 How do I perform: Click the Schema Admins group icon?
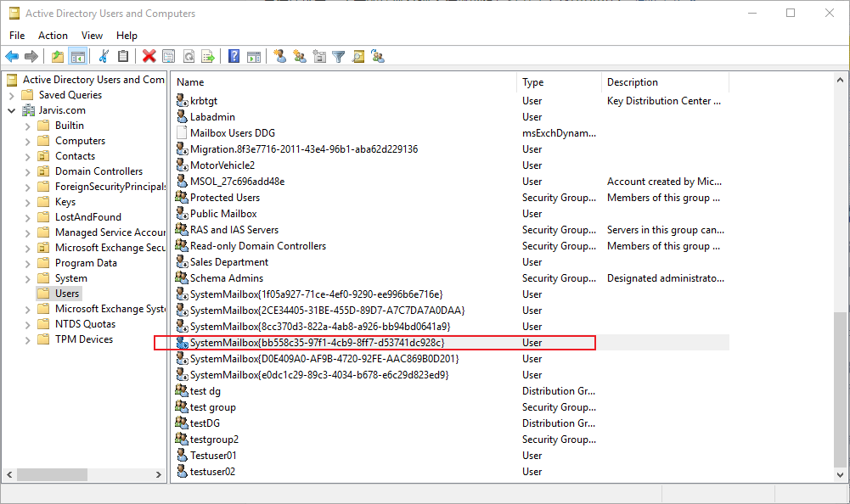[x=182, y=277]
